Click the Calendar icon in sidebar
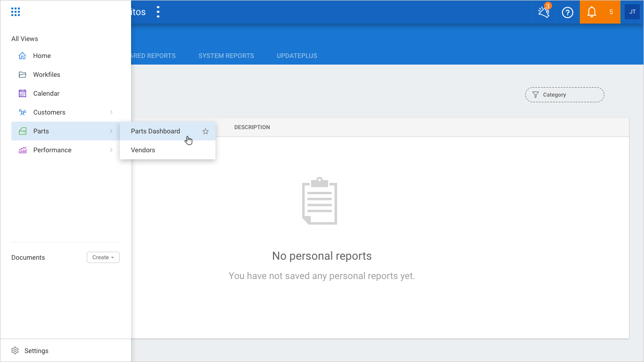Screen dimensions: 644x362 click(x=22, y=93)
